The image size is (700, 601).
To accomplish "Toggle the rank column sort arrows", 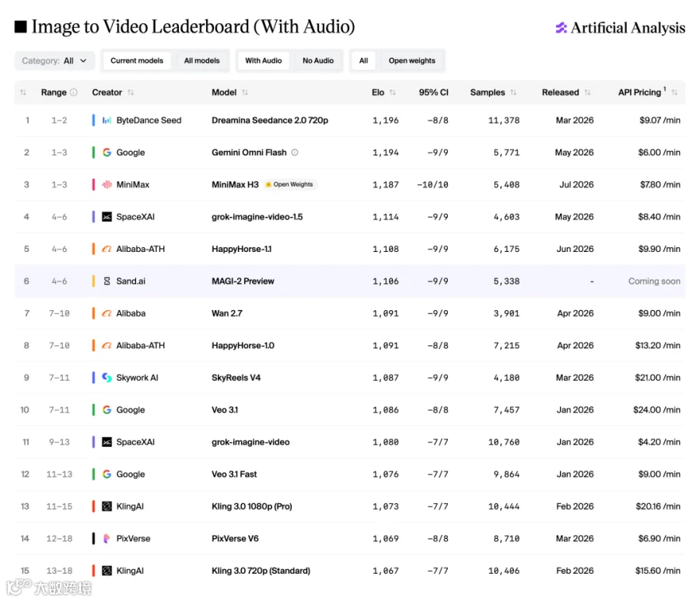I will pos(23,93).
